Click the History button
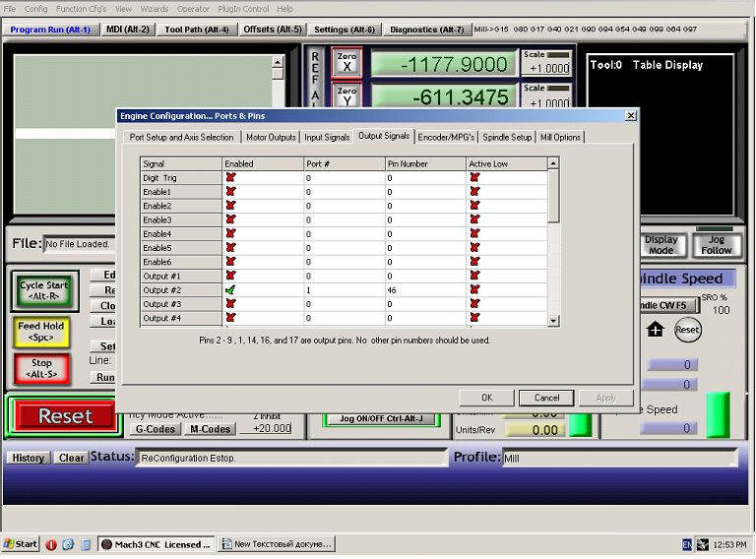The width and height of the screenshot is (756, 559). click(x=28, y=458)
